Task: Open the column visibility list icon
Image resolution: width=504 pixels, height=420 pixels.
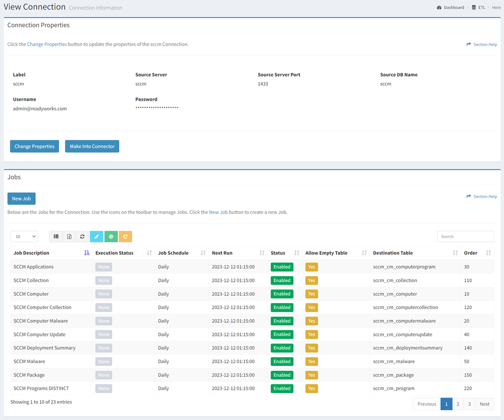Action: click(56, 236)
